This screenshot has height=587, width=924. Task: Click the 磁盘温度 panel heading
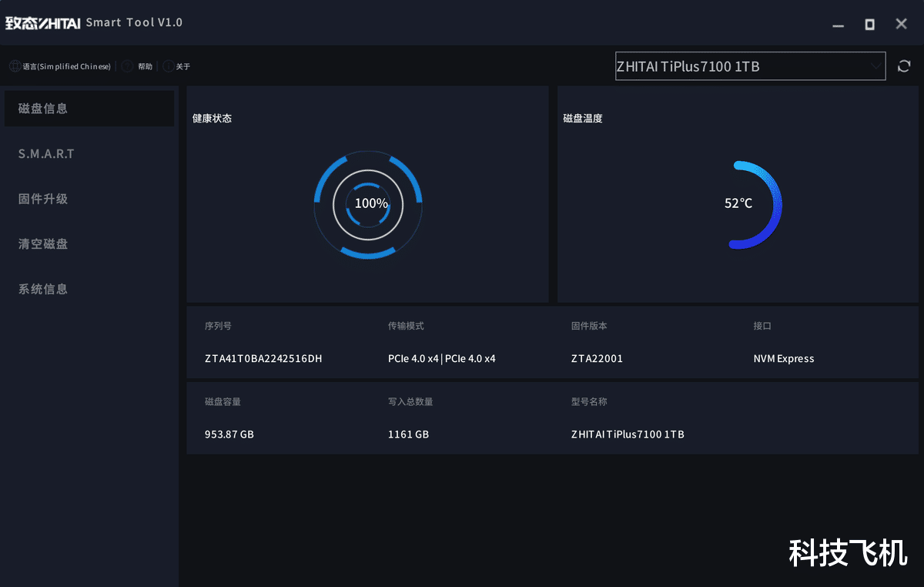click(583, 119)
